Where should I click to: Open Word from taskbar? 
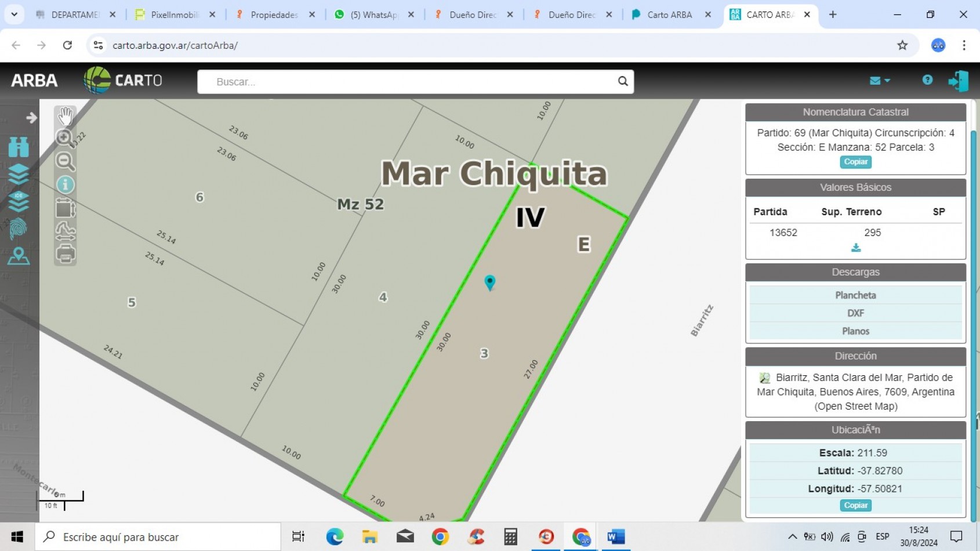point(616,536)
